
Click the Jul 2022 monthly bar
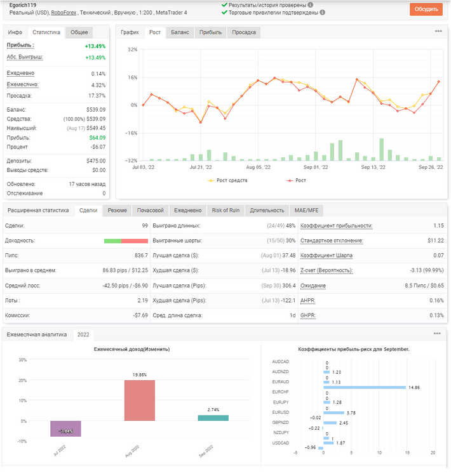tap(65, 428)
